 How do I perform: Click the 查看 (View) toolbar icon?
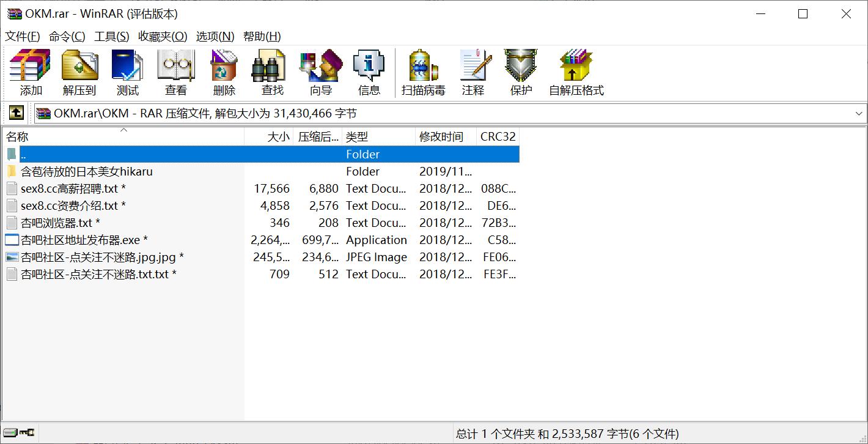(176, 65)
